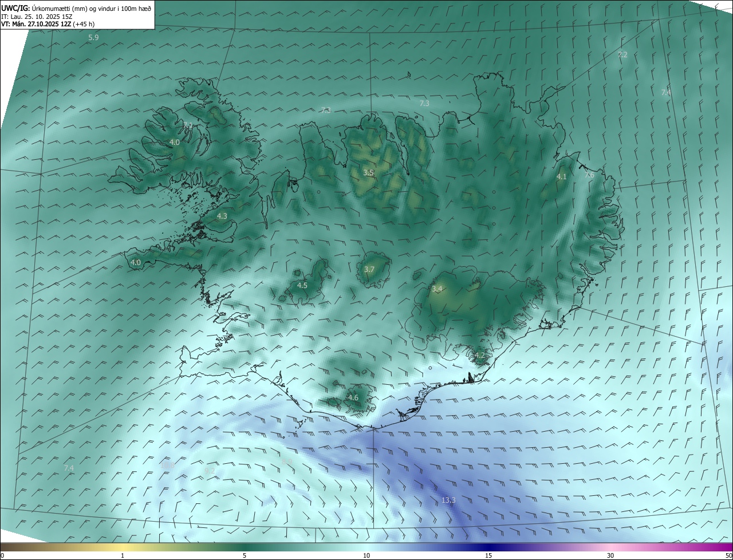Click the colorbar tick labeled 15
Screen dimensions: 733x560
488,555
